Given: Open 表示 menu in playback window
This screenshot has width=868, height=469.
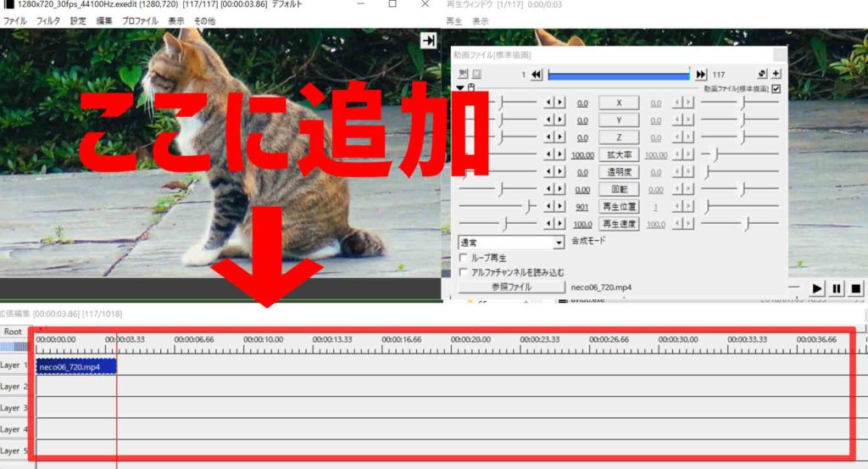Looking at the screenshot, I should click(481, 21).
